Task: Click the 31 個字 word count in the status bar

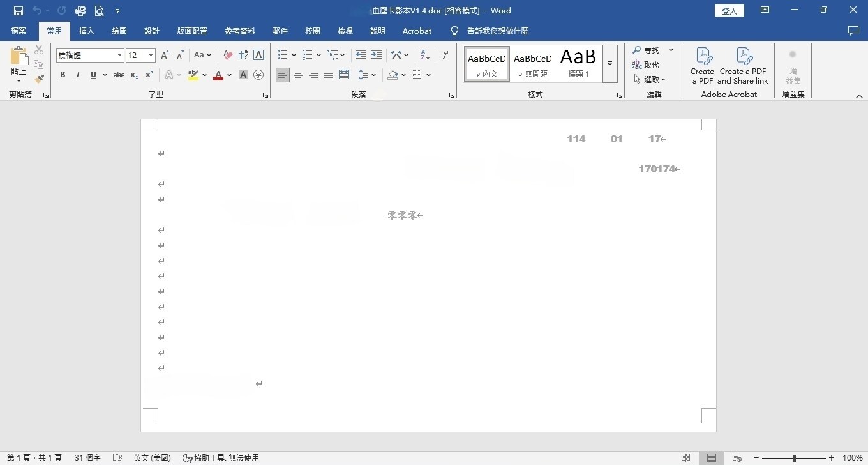Action: (87, 458)
